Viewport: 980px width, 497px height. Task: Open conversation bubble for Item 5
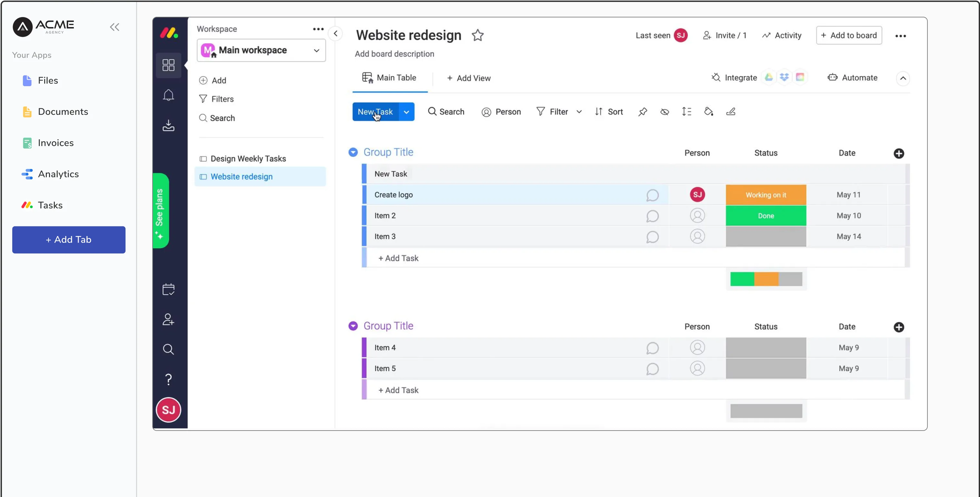[652, 369]
